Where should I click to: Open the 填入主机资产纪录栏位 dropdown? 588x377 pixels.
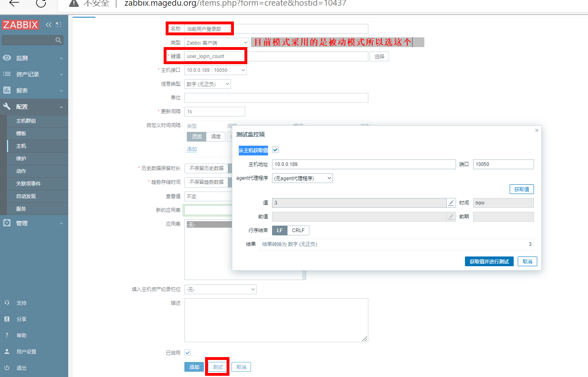click(220, 289)
